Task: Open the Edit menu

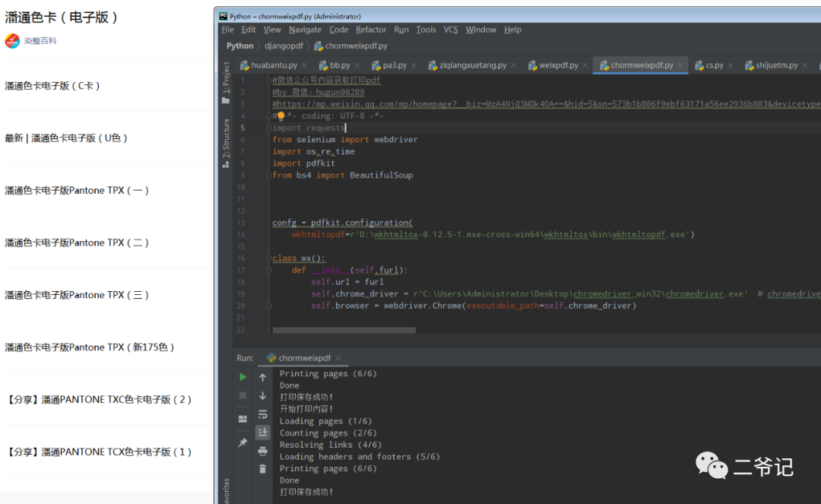Action: tap(248, 30)
